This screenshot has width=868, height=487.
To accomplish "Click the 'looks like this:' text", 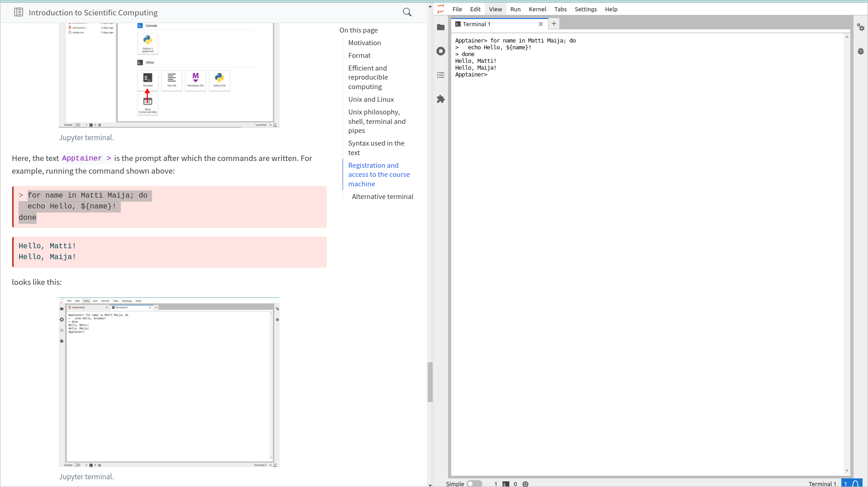I will [x=37, y=282].
